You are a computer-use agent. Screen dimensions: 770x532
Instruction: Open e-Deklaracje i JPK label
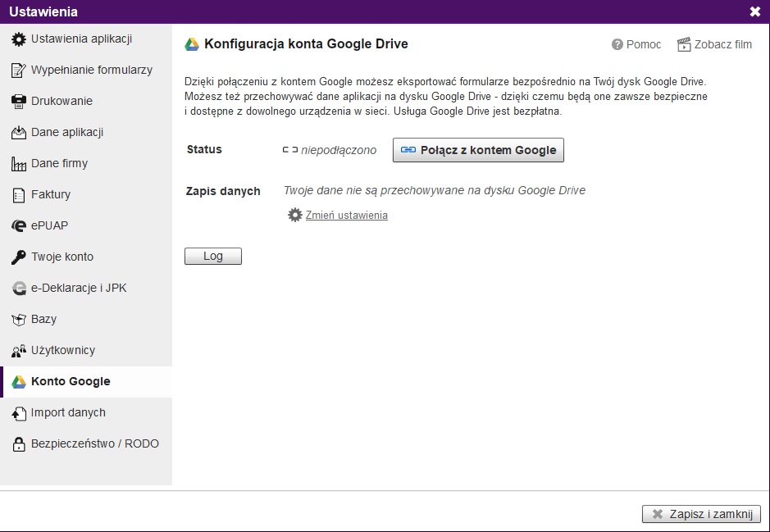tap(79, 288)
